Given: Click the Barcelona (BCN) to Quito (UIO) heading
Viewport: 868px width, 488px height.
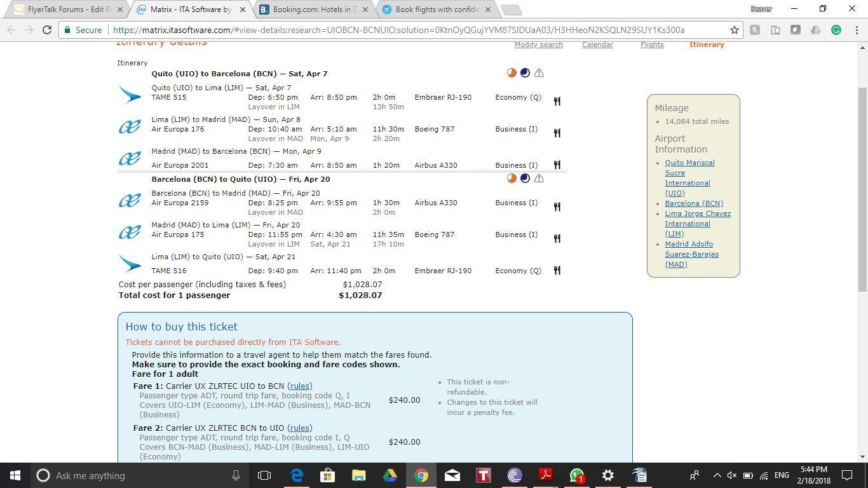Looking at the screenshot, I should [241, 179].
